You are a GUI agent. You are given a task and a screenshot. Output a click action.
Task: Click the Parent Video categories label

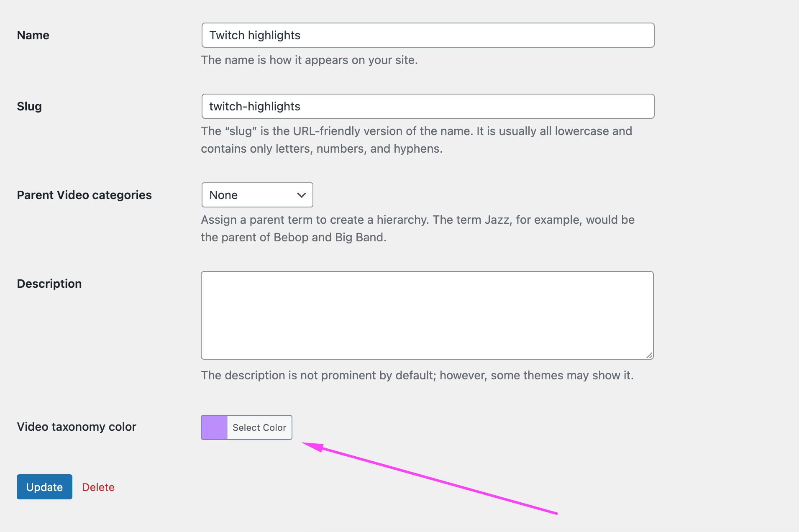tap(84, 195)
